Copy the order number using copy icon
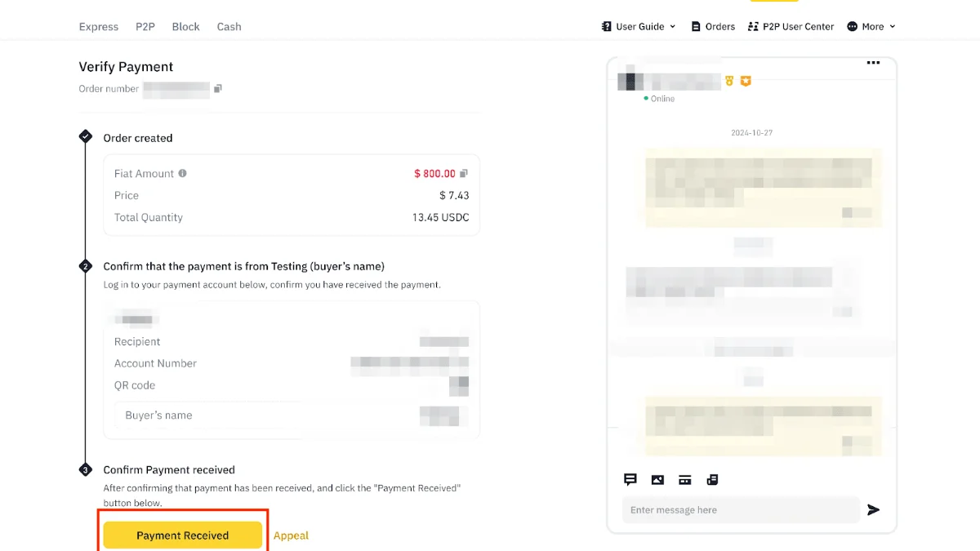The width and height of the screenshot is (980, 551). [x=218, y=88]
